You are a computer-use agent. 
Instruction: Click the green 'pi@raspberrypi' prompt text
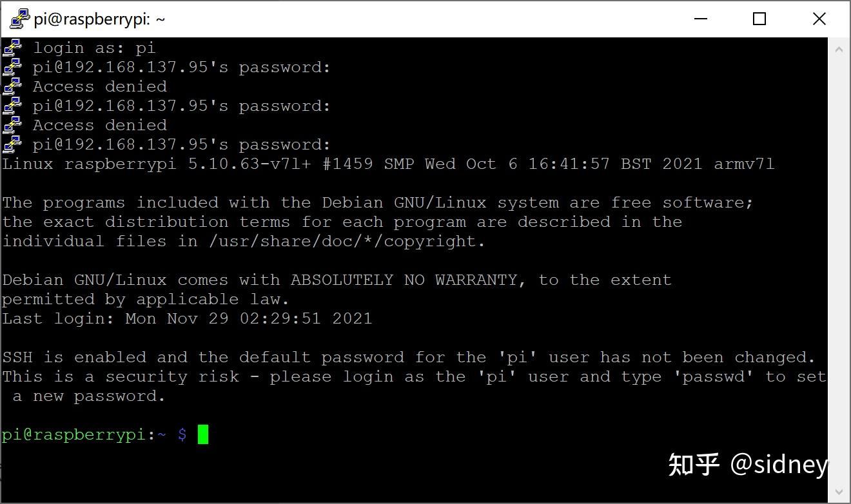[x=73, y=435]
